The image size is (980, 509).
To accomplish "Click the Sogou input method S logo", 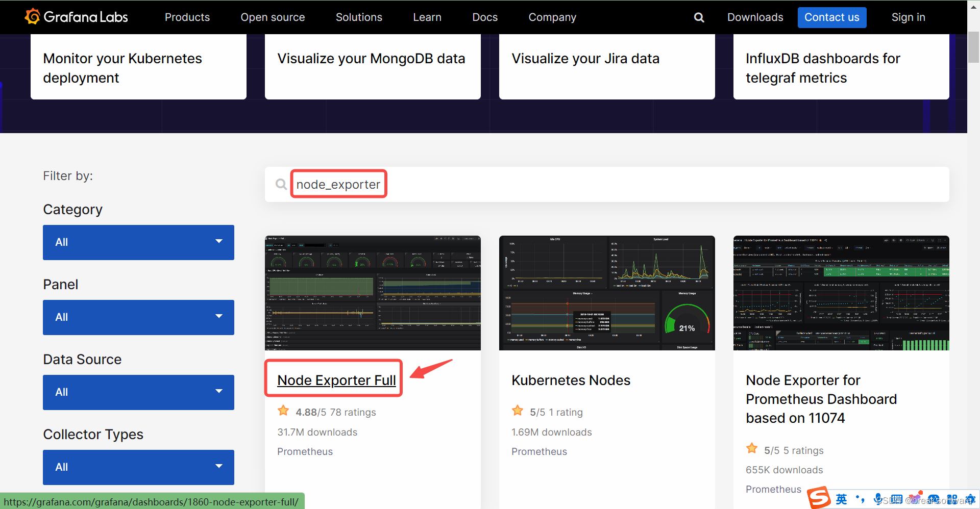I will [x=819, y=498].
